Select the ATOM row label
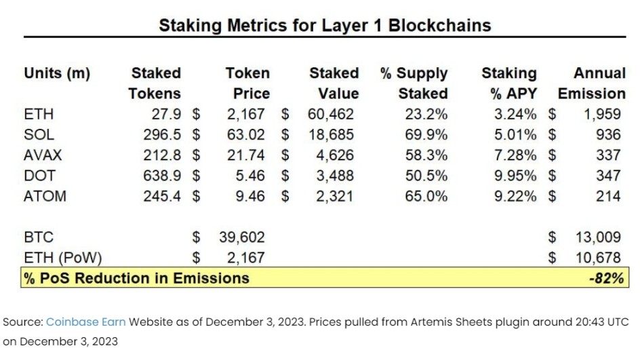644x363 pixels. pos(45,196)
